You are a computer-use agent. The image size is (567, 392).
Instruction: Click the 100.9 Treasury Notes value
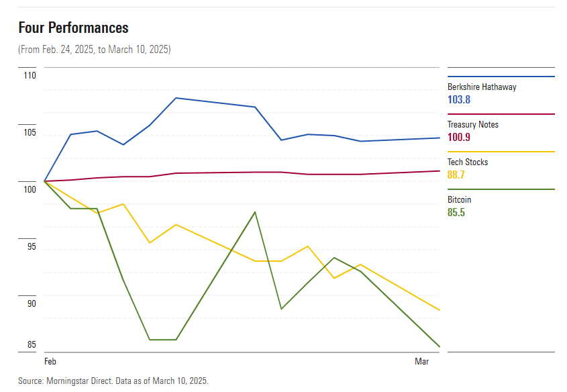click(459, 137)
